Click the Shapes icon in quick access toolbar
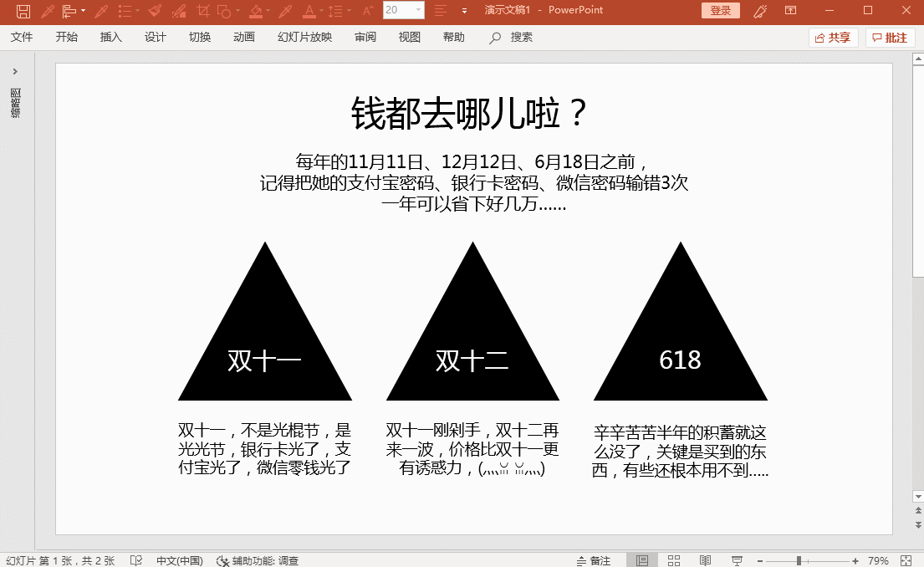Viewport: 924px width, 567px height. tap(224, 11)
